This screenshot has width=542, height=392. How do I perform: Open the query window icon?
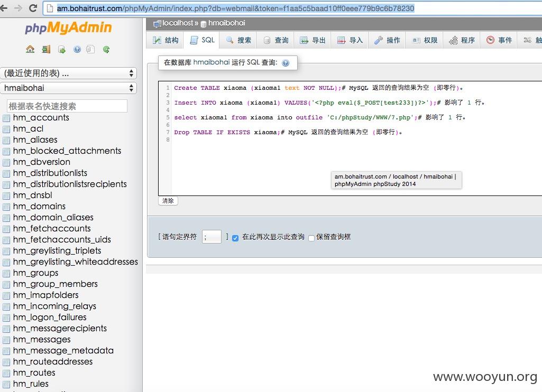pos(61,49)
